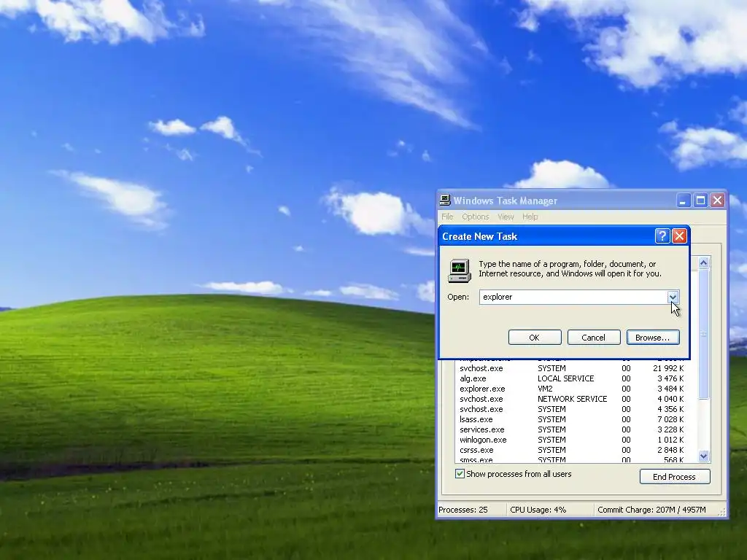Viewport: 747px width, 560px height.
Task: Minimize the Windows Task Manager window
Action: point(683,201)
